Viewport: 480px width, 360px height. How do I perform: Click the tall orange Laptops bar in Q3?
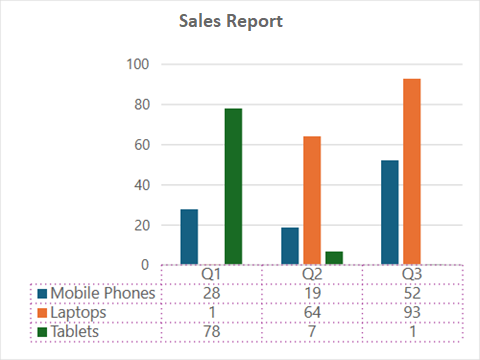tap(412, 172)
